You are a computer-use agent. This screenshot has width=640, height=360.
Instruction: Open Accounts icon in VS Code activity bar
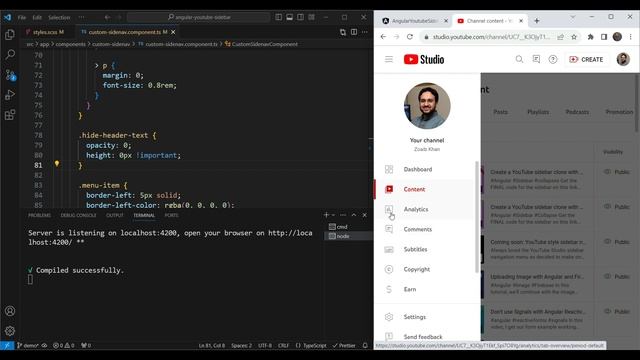point(10,311)
